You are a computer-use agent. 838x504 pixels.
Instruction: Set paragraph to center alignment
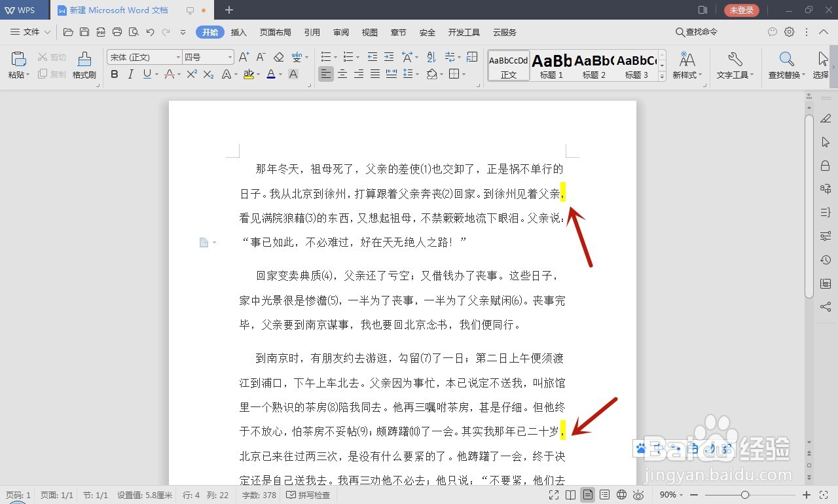tap(342, 75)
